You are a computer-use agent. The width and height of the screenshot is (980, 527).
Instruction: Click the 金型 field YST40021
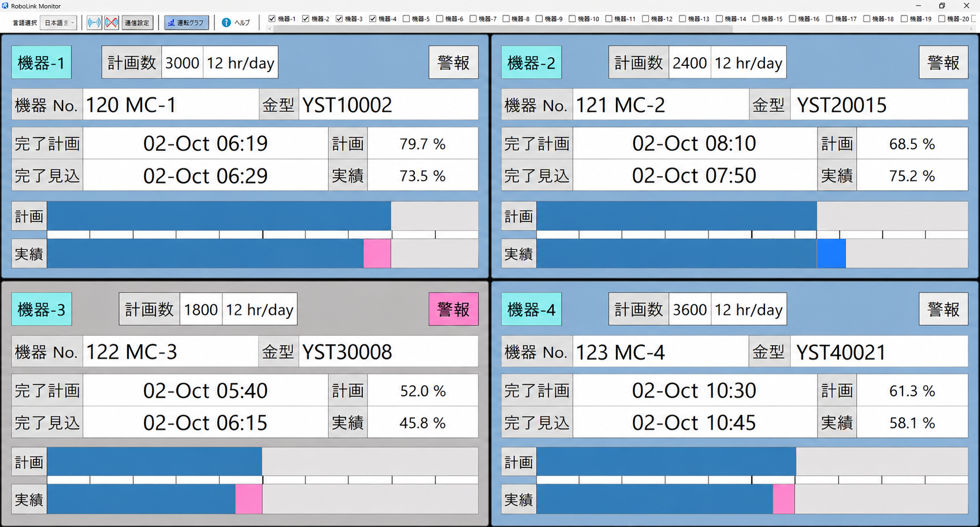tap(879, 352)
